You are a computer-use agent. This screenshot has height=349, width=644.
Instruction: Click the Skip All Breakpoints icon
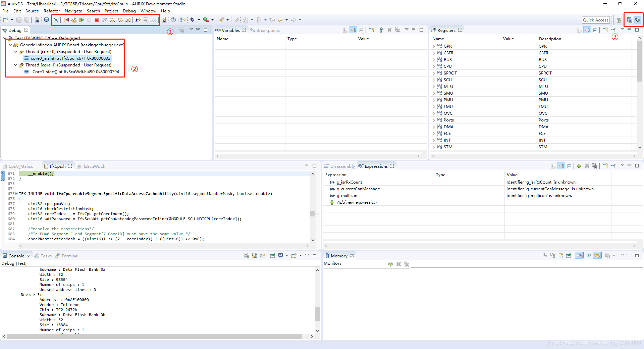click(56, 20)
